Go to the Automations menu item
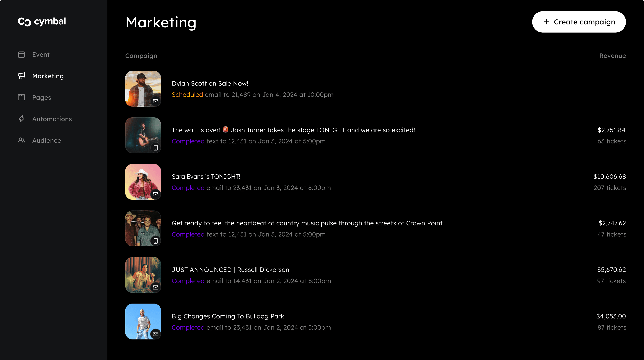 [52, 119]
